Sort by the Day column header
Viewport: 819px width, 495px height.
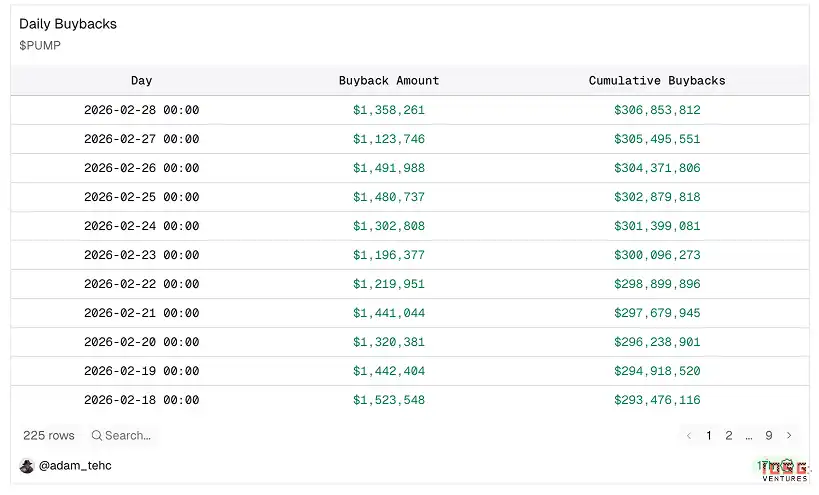(x=141, y=81)
